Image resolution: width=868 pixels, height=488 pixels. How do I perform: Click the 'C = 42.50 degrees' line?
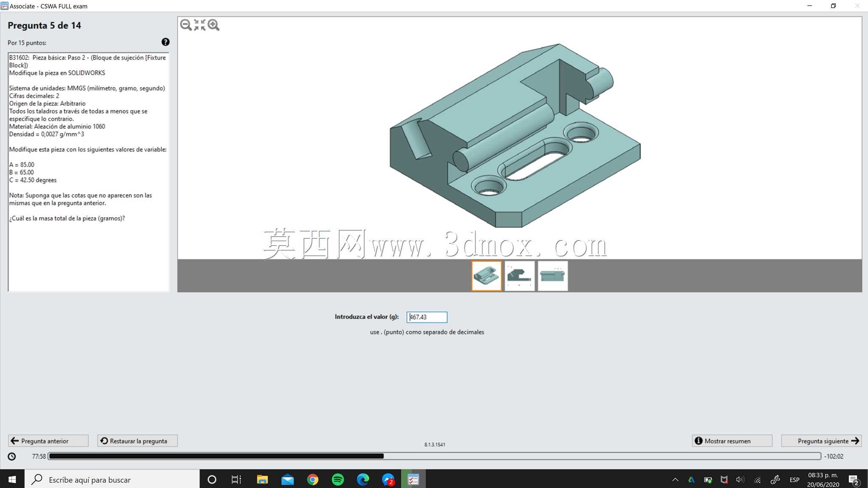click(x=33, y=180)
